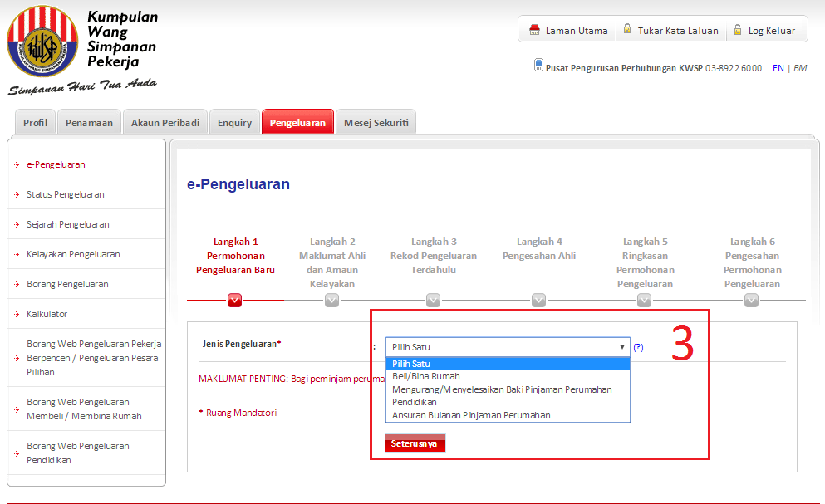Viewport: 825px width, 504px height.
Task: Open Borang Web Pengeluaran Pendidikan link
Action: [x=78, y=453]
